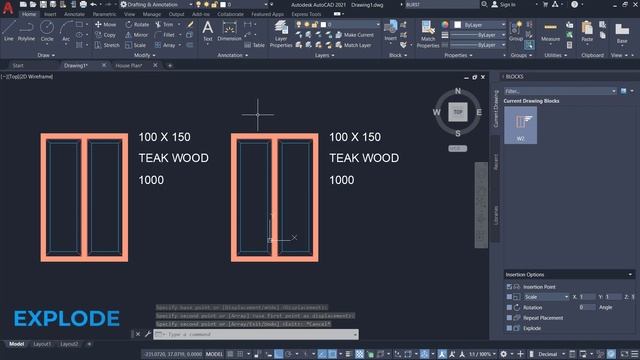This screenshot has height=360, width=640.
Task: Click the Save icon in quick access toolbar
Action: 43,4
